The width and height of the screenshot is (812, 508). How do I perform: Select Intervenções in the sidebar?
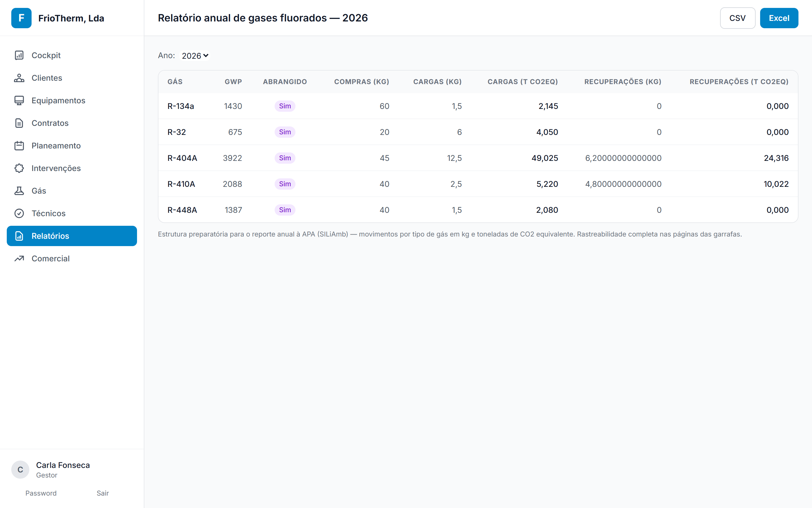(x=72, y=168)
